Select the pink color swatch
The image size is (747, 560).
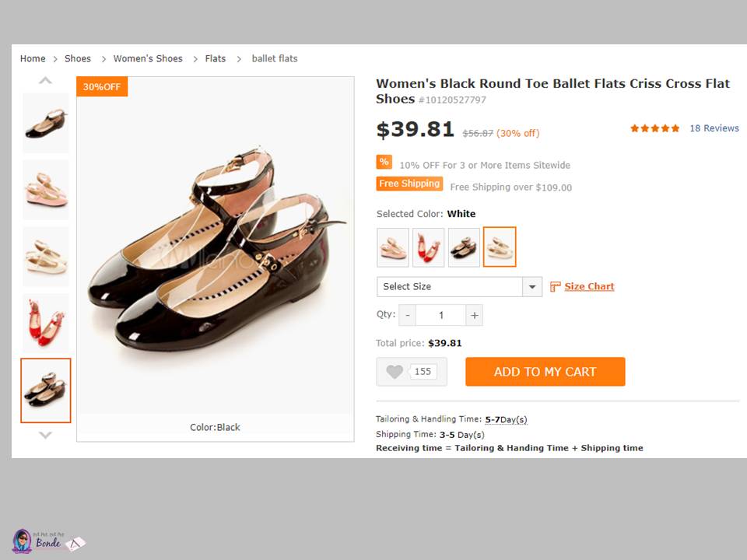coord(392,247)
